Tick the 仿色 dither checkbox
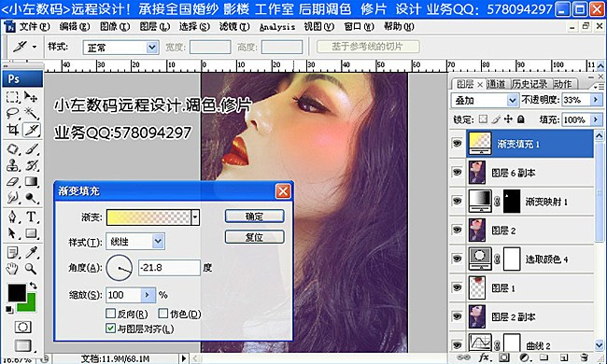The width and height of the screenshot is (607, 364). 163,314
